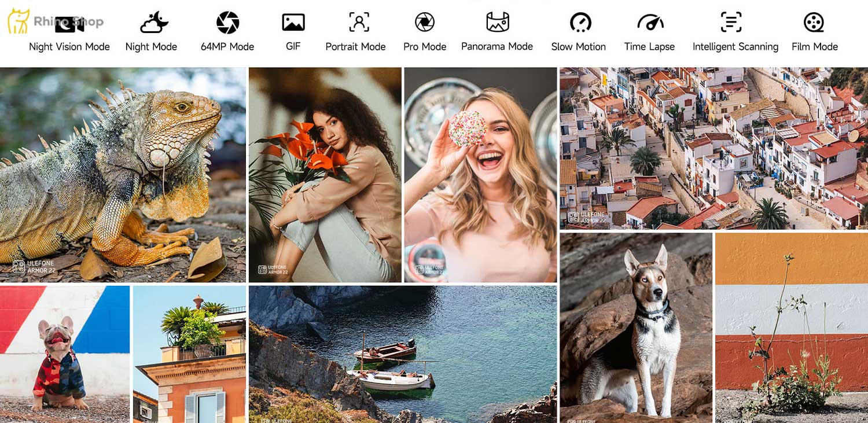Click the "Intelligent Scanning" text label
868x423 pixels.
[735, 47]
